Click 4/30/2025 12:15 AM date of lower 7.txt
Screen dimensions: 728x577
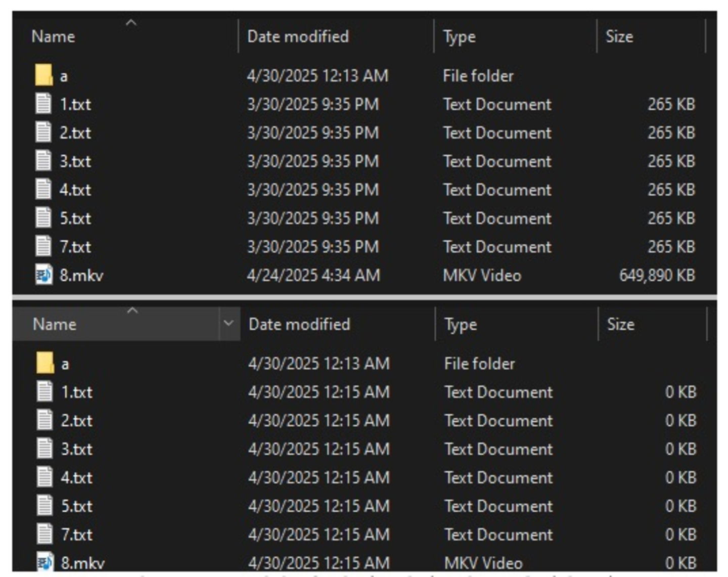click(x=319, y=535)
